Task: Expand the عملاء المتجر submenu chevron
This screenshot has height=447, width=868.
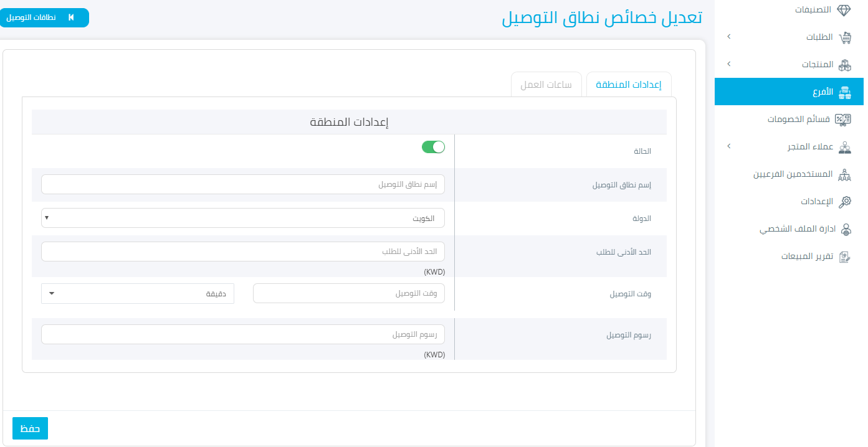Action: tap(729, 146)
